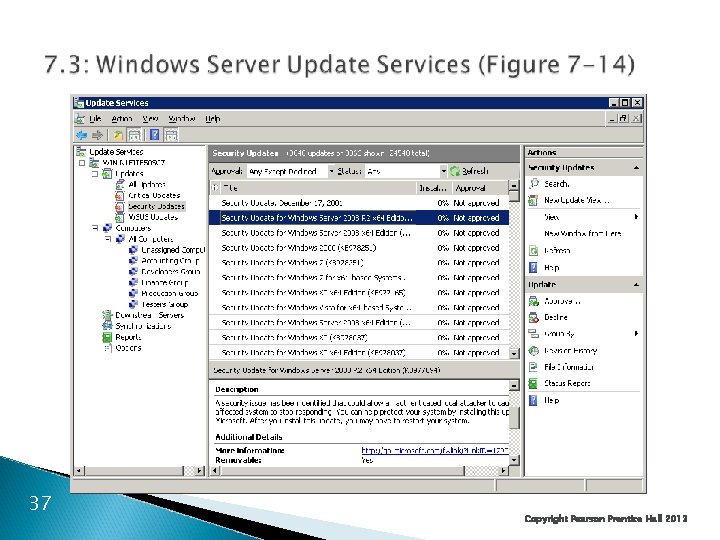This screenshot has height=540, width=720.
Task: Open the File menu
Action: 95,118
